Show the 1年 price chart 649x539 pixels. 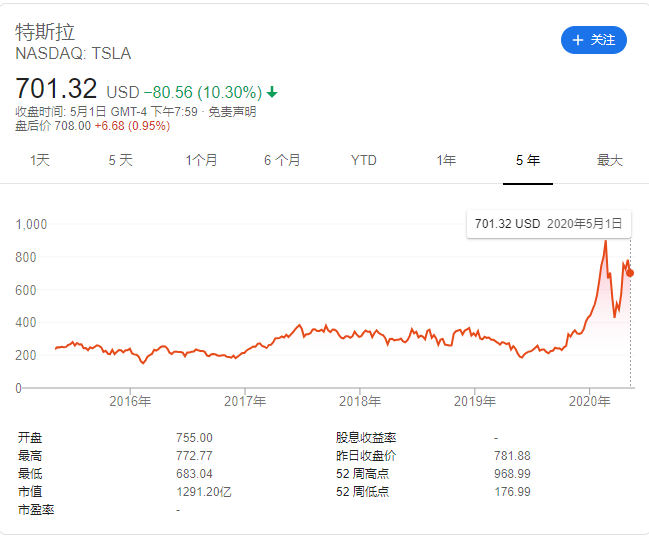446,160
